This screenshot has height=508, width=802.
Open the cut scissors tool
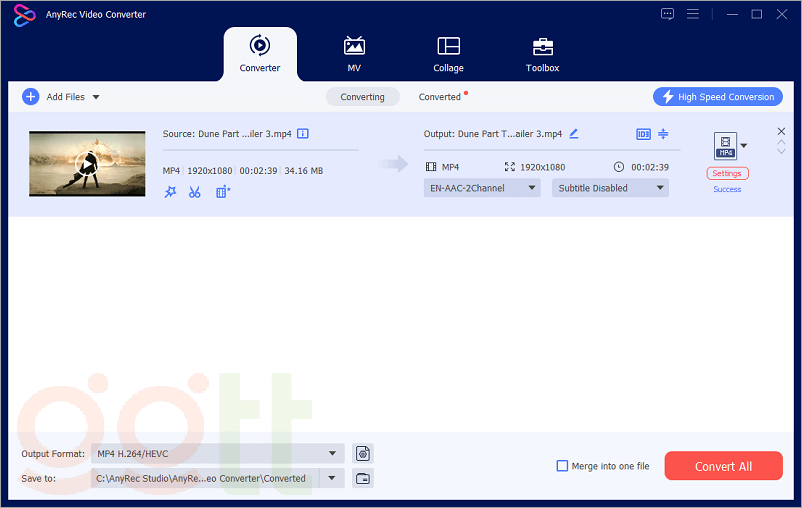pyautogui.click(x=195, y=192)
